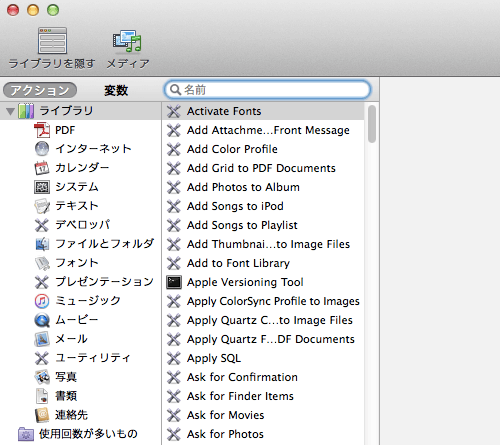Select the PDF category icon

click(42, 130)
